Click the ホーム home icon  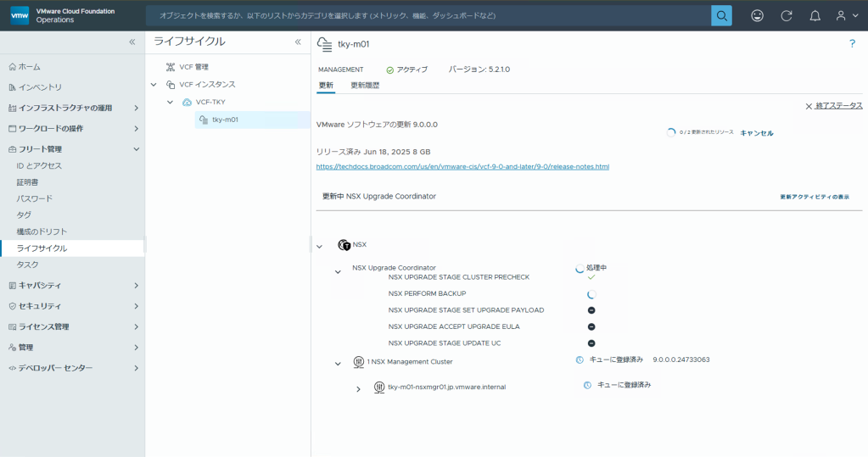pos(12,67)
